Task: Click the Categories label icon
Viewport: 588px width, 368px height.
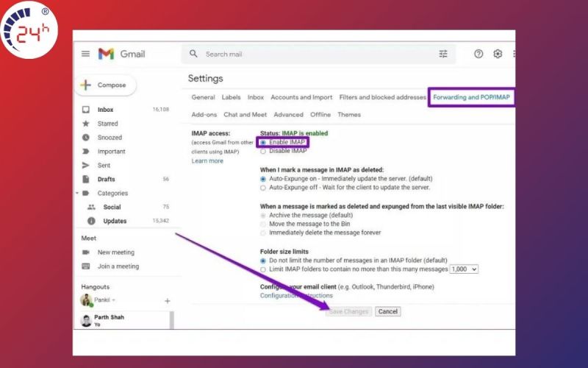Action: 86,193
